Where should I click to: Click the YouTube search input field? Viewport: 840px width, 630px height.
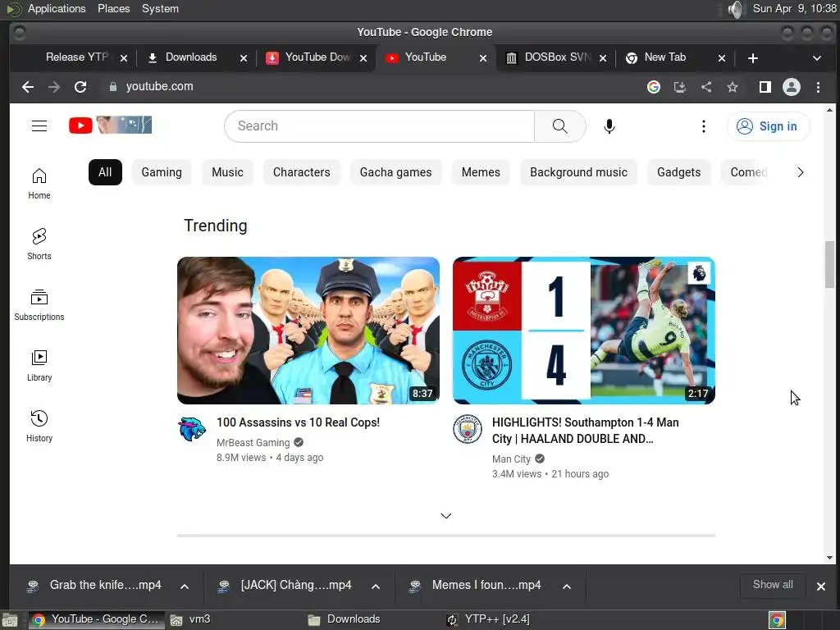[x=379, y=126]
